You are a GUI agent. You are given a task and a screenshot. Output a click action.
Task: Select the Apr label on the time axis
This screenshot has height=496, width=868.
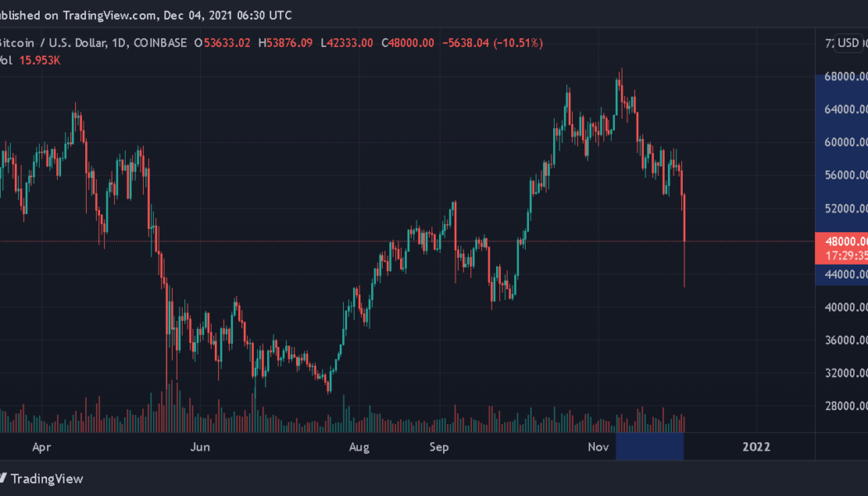[x=42, y=446]
